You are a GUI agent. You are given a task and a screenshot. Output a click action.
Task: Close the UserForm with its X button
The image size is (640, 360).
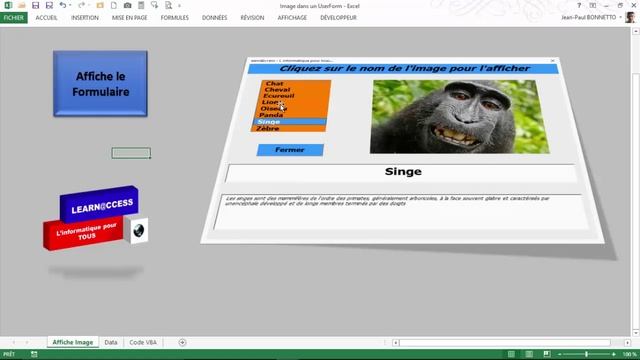553,60
